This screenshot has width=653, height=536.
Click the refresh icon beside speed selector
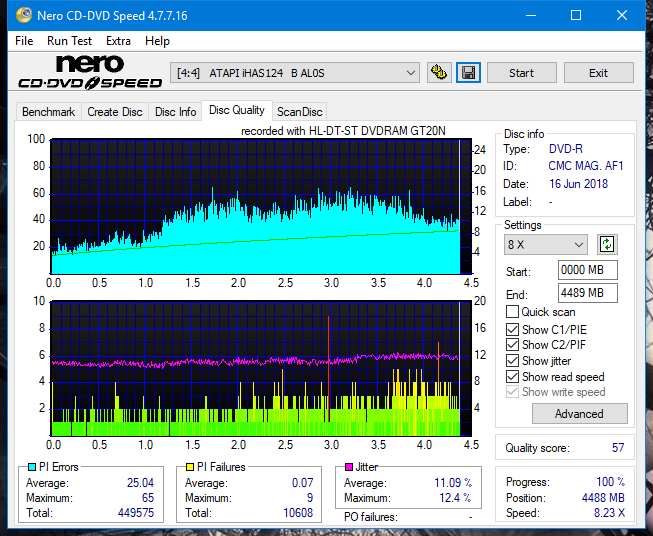pos(607,244)
